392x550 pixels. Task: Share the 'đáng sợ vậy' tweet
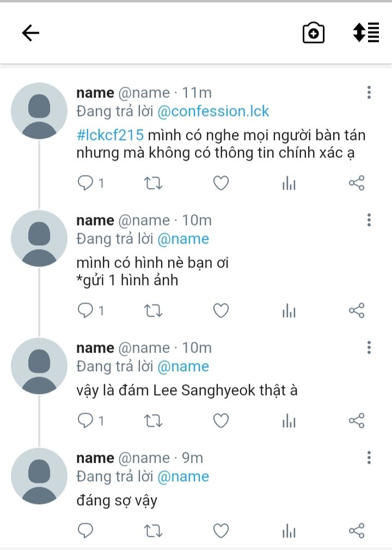click(x=357, y=530)
